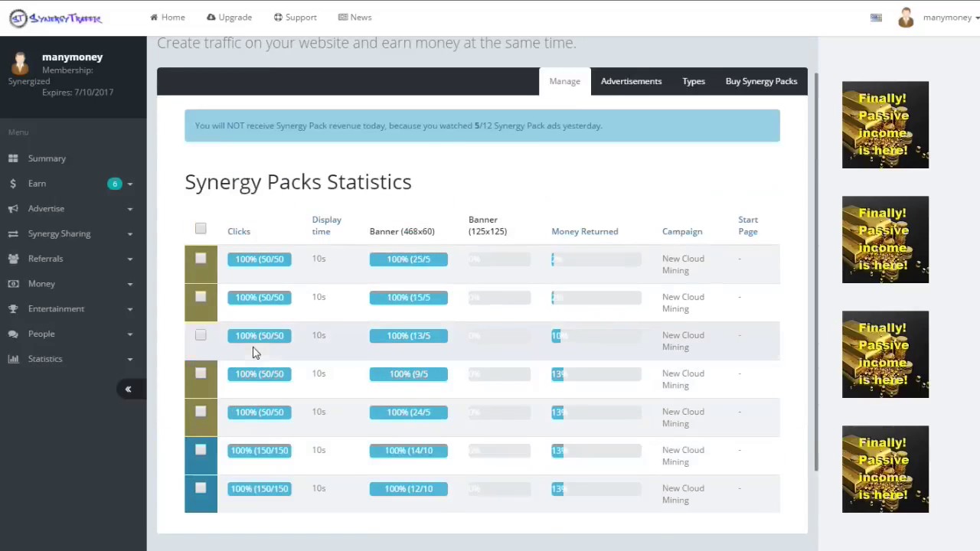Tick the select-all checkbox in the table header
The width and height of the screenshot is (980, 551).
tap(201, 228)
